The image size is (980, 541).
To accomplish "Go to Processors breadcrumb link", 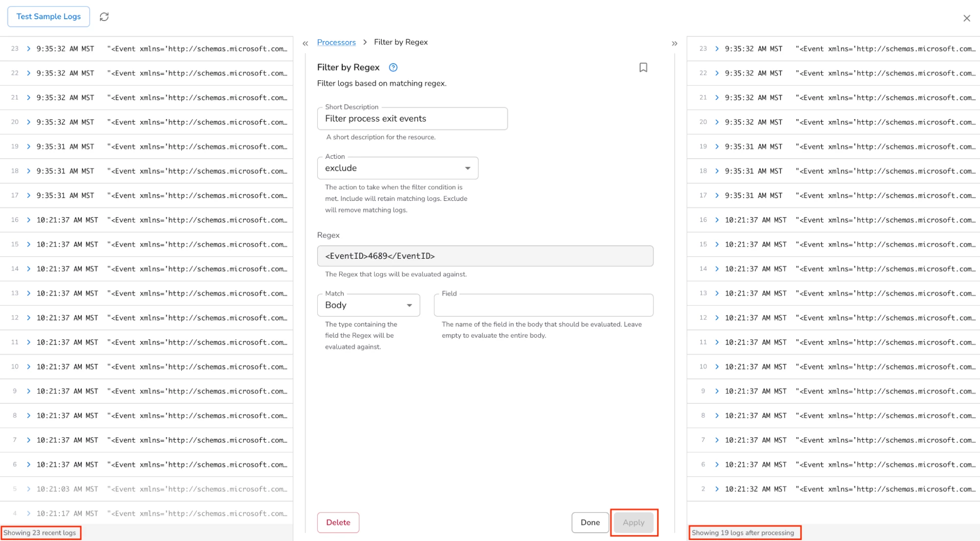I will tap(336, 42).
